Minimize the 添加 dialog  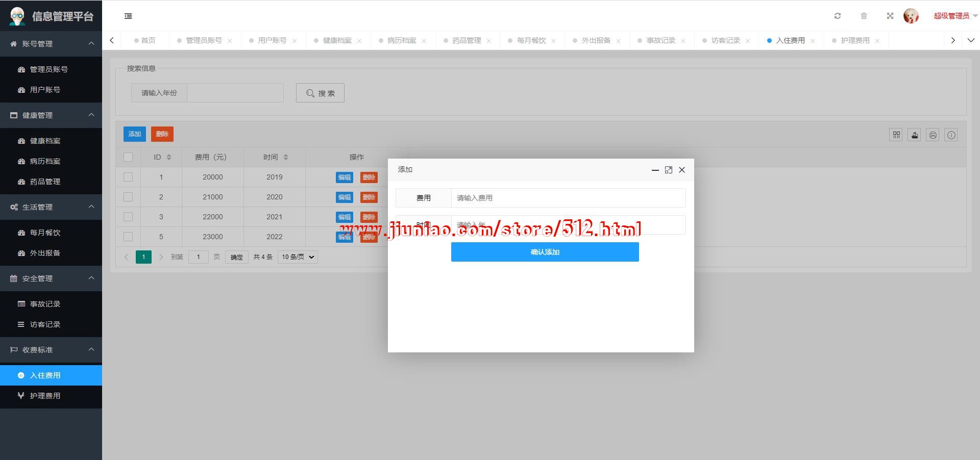pyautogui.click(x=655, y=170)
